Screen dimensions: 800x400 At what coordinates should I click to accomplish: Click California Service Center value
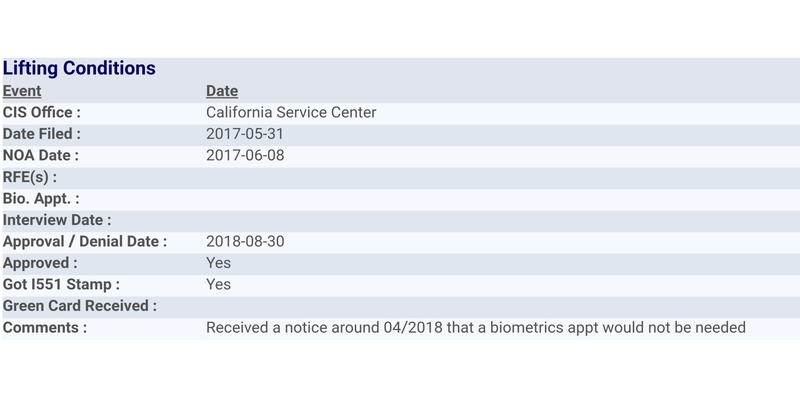click(291, 112)
